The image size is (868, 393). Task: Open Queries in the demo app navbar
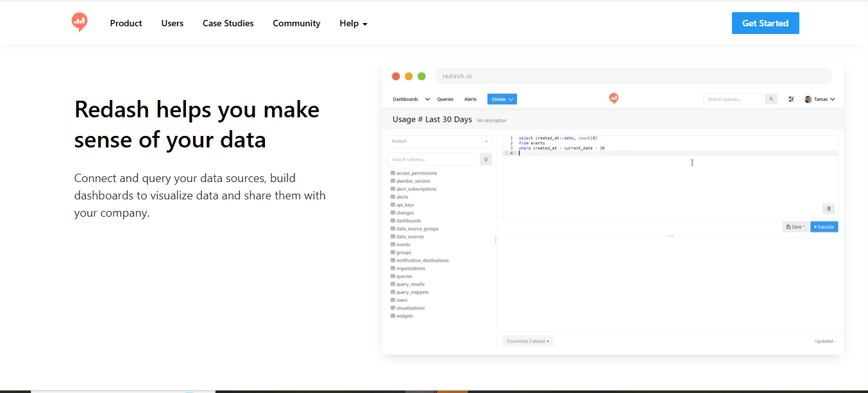click(x=445, y=99)
